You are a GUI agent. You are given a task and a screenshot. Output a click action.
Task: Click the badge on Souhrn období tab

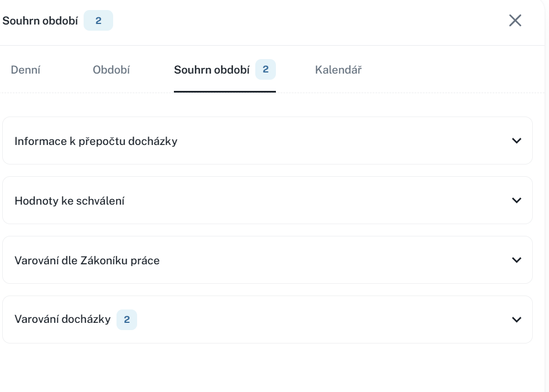(x=265, y=70)
